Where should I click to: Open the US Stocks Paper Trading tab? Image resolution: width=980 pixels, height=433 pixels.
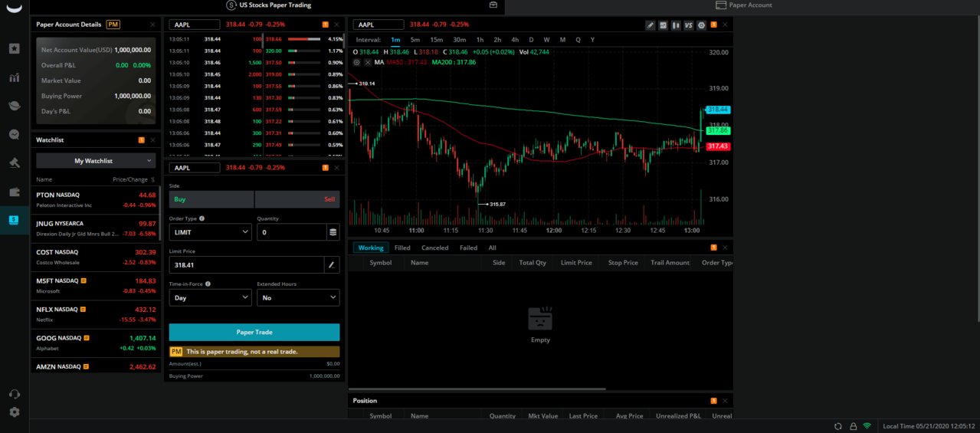click(269, 5)
